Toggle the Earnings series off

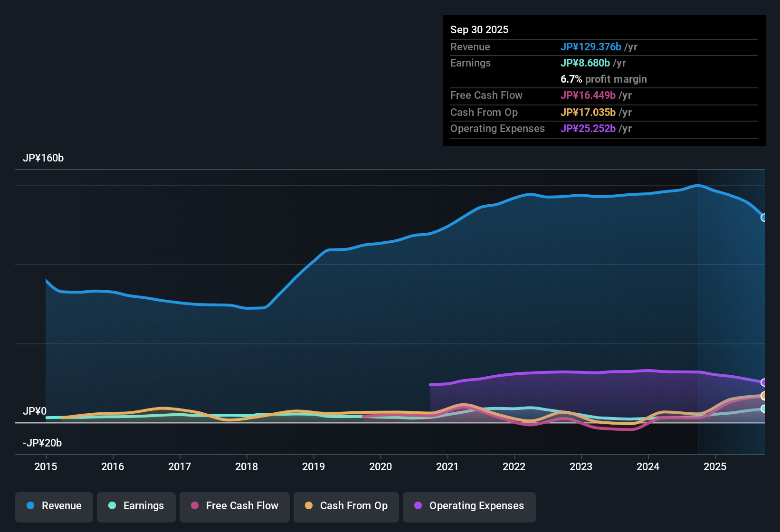136,506
